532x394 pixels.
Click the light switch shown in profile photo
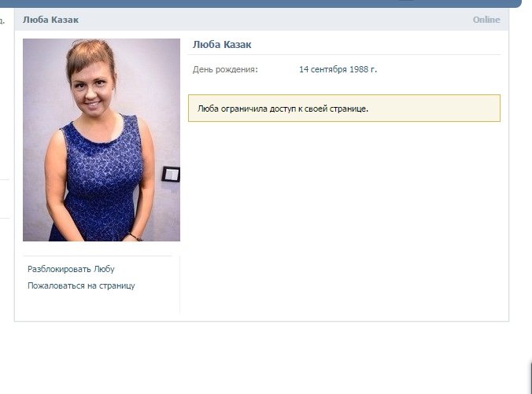(x=171, y=175)
